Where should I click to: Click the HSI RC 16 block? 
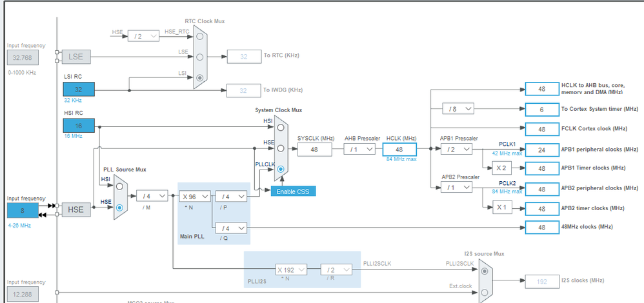(79, 126)
